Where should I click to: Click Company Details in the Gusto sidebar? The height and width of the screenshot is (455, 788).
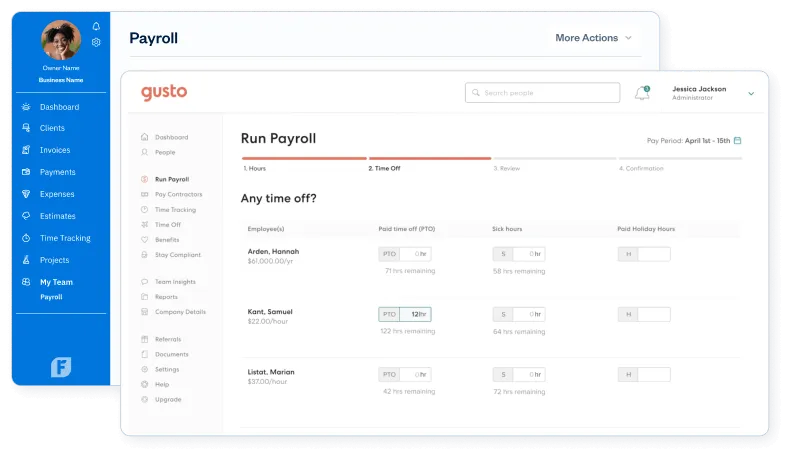coord(180,312)
